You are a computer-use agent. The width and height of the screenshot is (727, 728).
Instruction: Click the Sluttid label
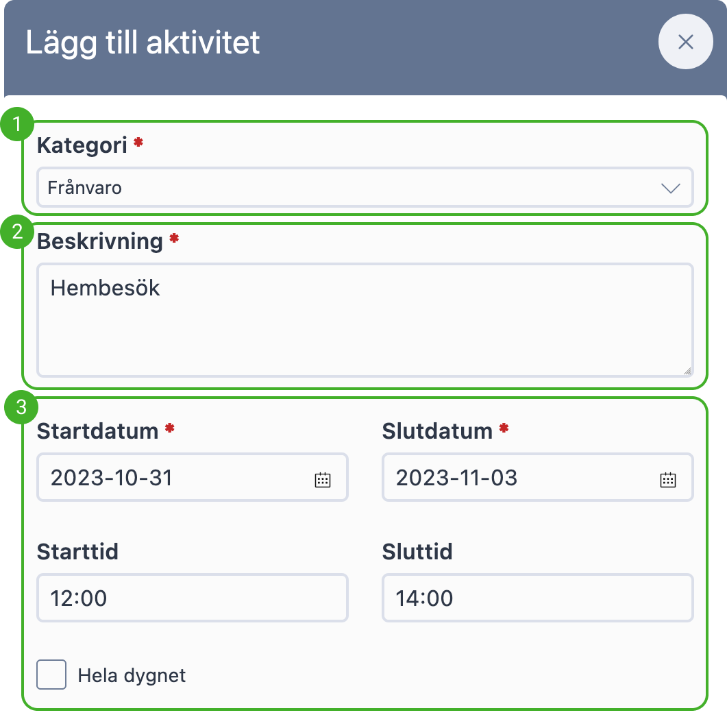click(x=417, y=552)
